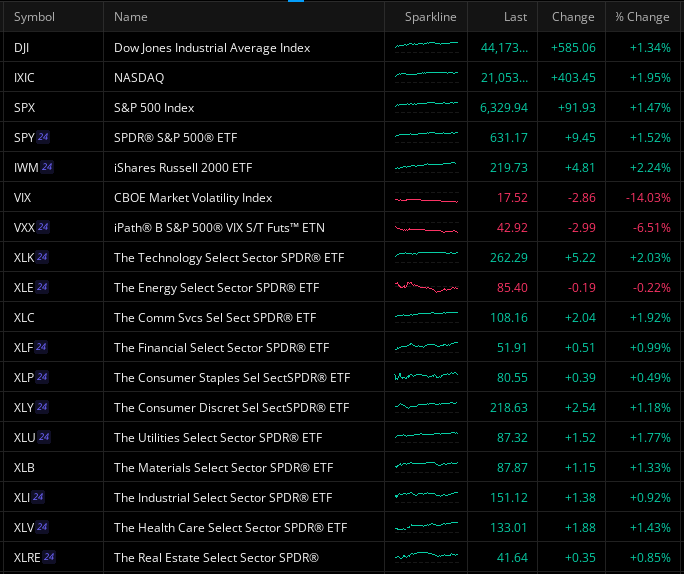Click The Utilities Select Sector SPDR name
This screenshot has width=684, height=574.
(x=218, y=437)
